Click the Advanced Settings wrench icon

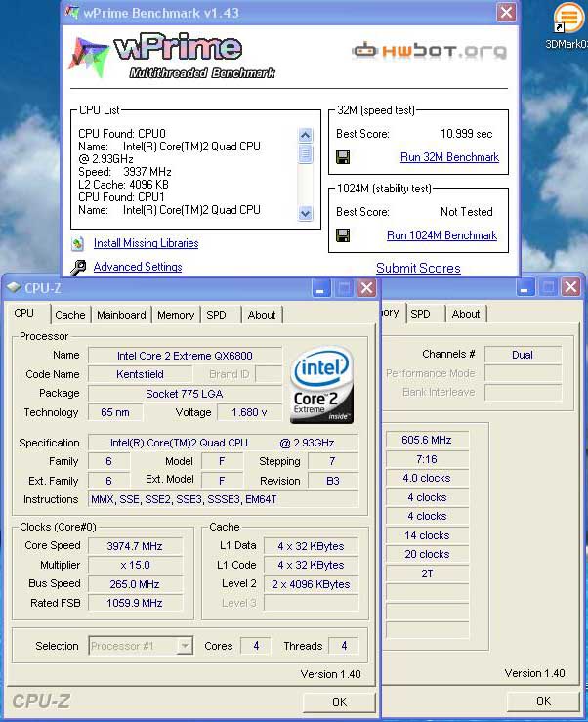pyautogui.click(x=78, y=267)
